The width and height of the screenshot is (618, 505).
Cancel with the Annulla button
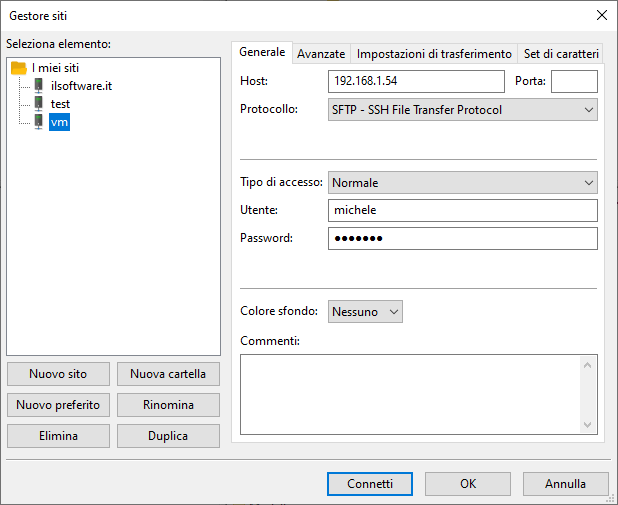(566, 484)
